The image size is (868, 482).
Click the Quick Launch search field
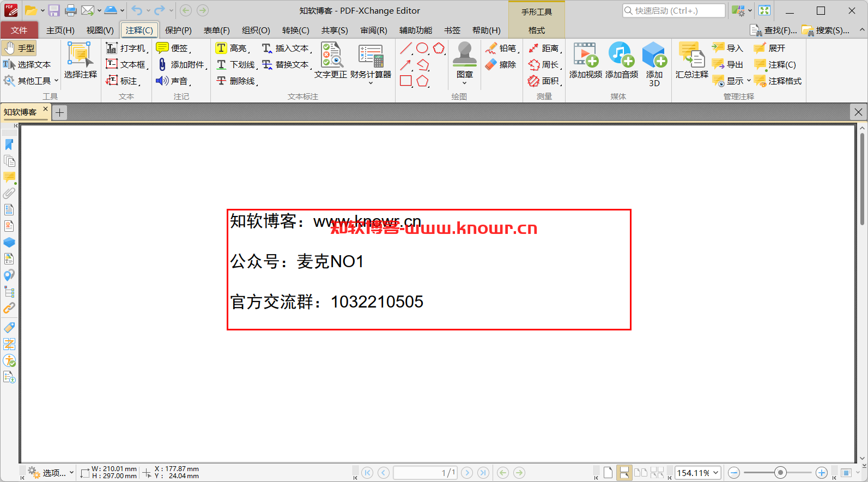674,10
